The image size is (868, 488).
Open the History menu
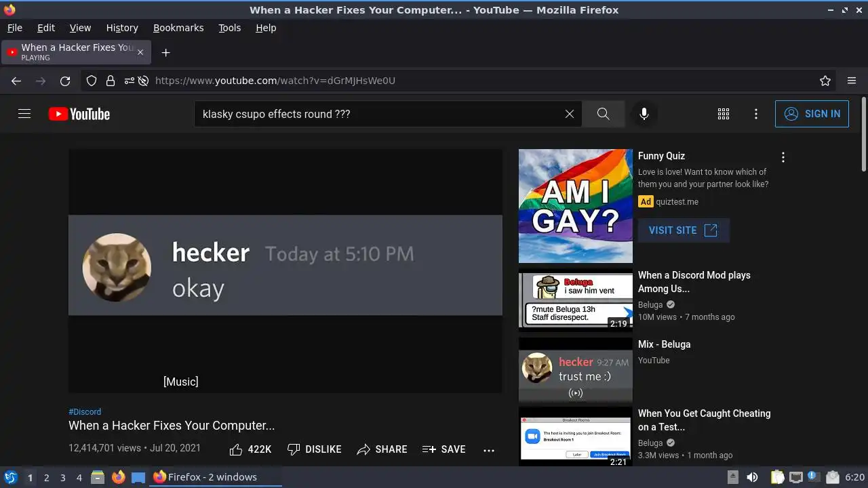[x=122, y=28]
